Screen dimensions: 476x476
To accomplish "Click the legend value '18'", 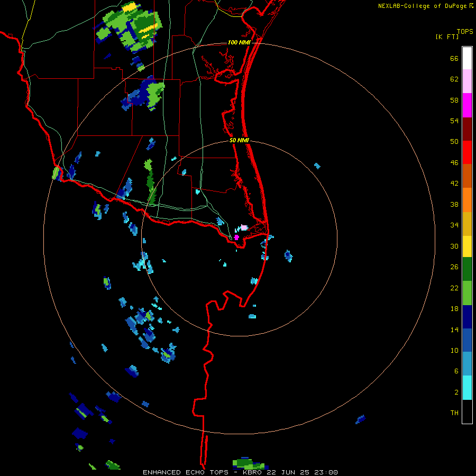I will pos(454,309).
